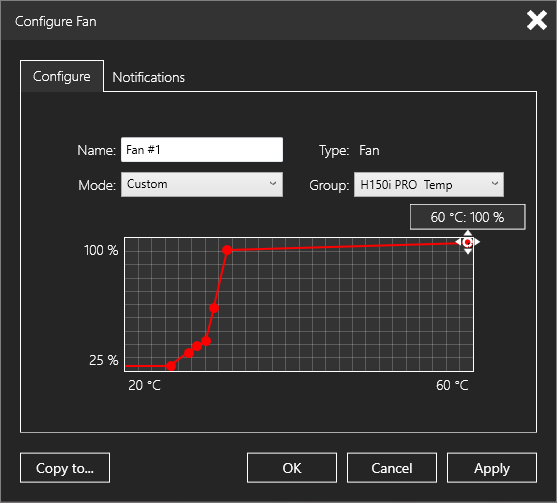Open the Mode dropdown set to Custom

pos(202,184)
